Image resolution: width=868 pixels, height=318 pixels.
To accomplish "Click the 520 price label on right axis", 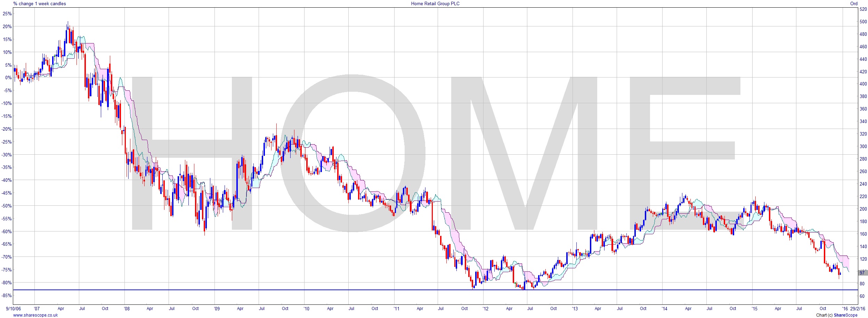I will pos(863,9).
